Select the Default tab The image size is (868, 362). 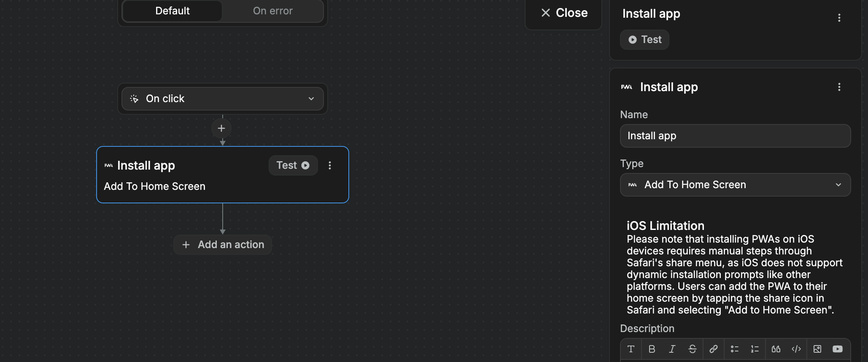click(x=172, y=11)
